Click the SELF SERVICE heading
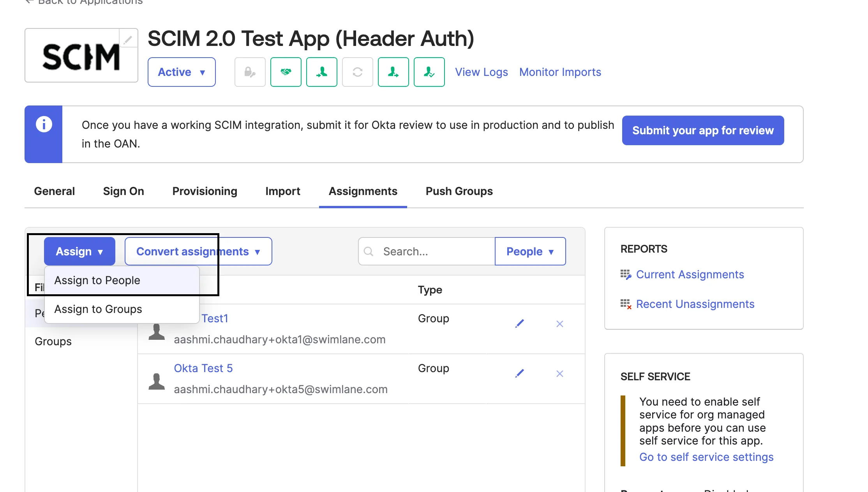 (x=655, y=376)
